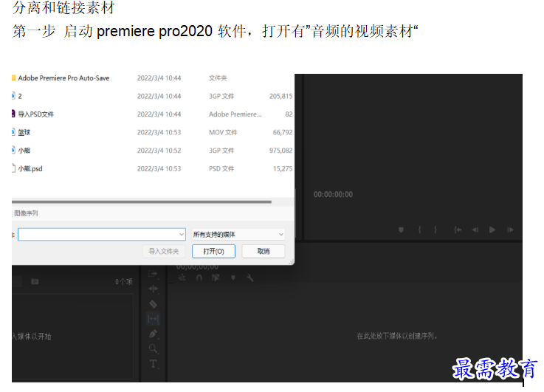Expand the file name dropdown arrow
Screen dimensions: 544x392
click(x=182, y=235)
